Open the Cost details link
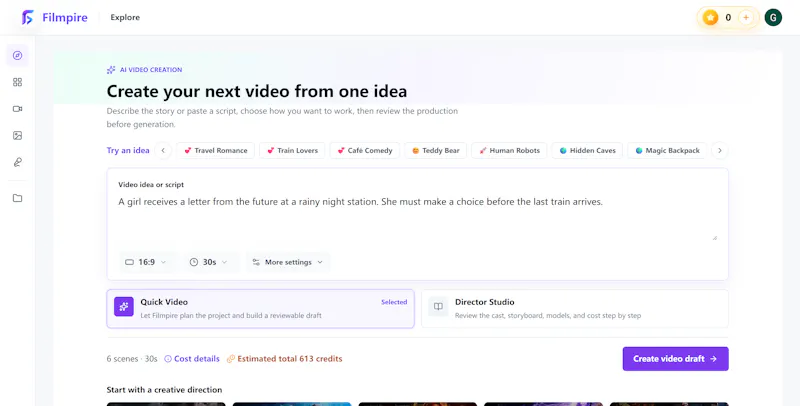This screenshot has width=800, height=406. coord(192,359)
